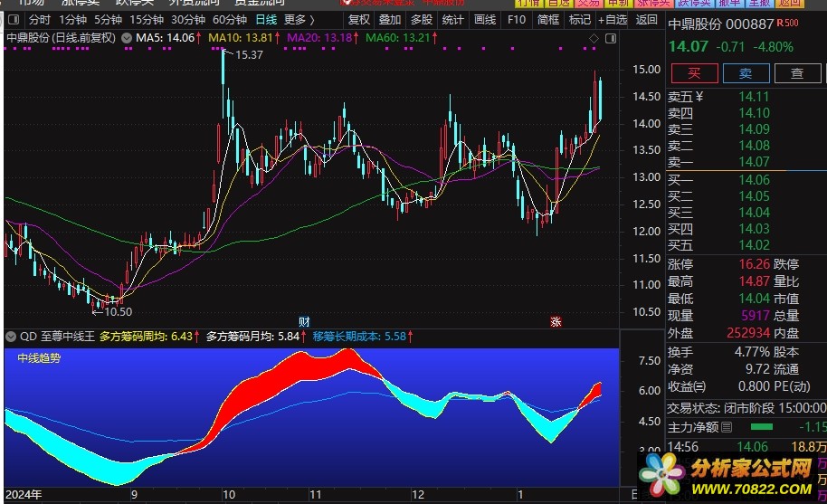Image resolution: width=827 pixels, height=504 pixels.
Task: Click the QD 至尊中线王 indicator name
Action: point(57,337)
